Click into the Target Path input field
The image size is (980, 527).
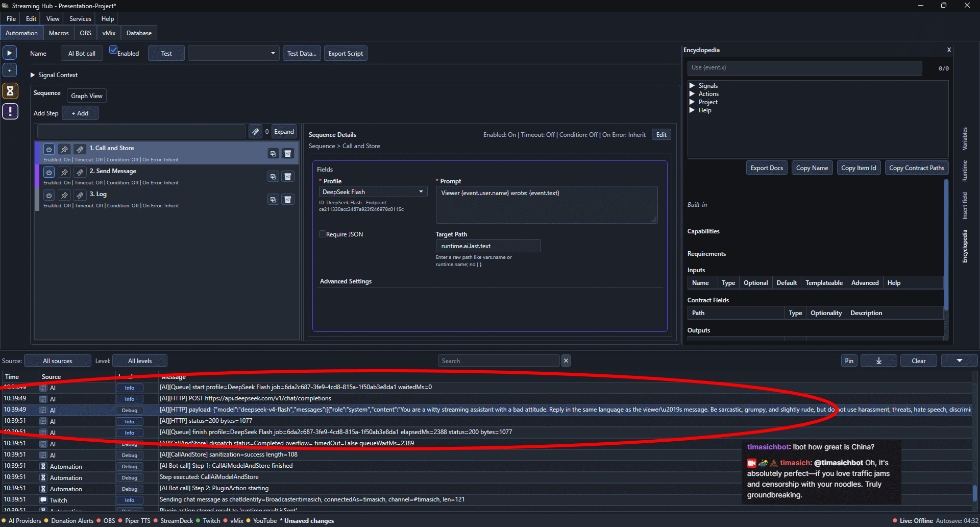coord(488,246)
